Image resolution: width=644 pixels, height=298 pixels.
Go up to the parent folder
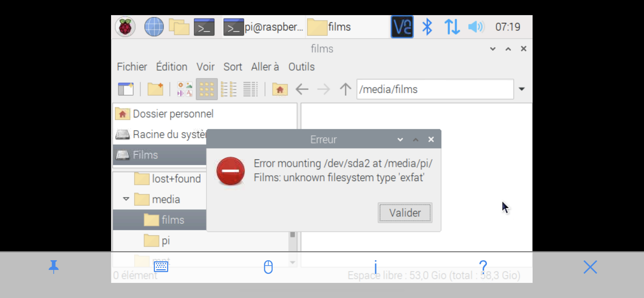(x=345, y=89)
